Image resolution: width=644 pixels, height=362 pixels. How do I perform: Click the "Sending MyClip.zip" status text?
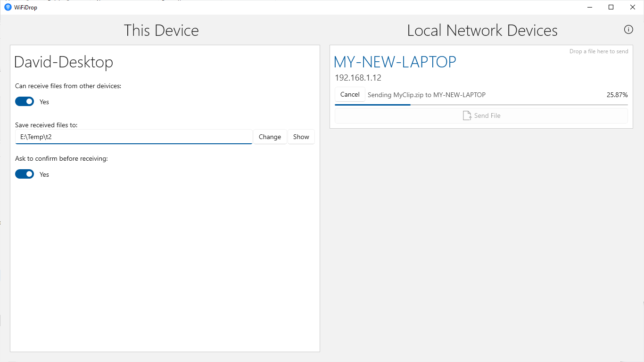pyautogui.click(x=426, y=95)
